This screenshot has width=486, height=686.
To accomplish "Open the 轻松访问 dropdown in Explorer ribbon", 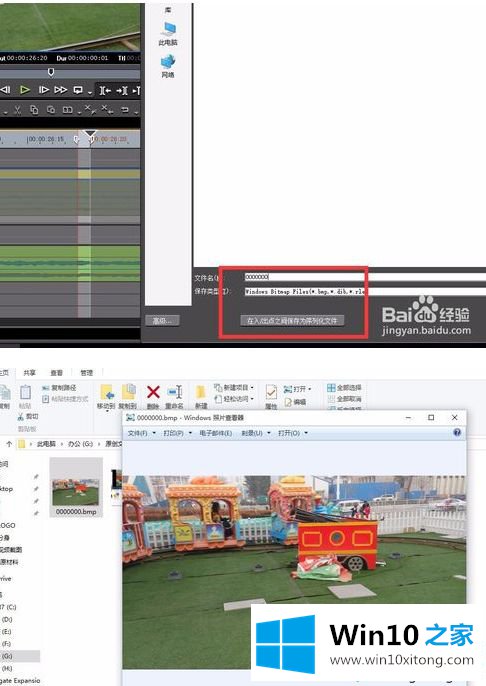I will point(234,399).
